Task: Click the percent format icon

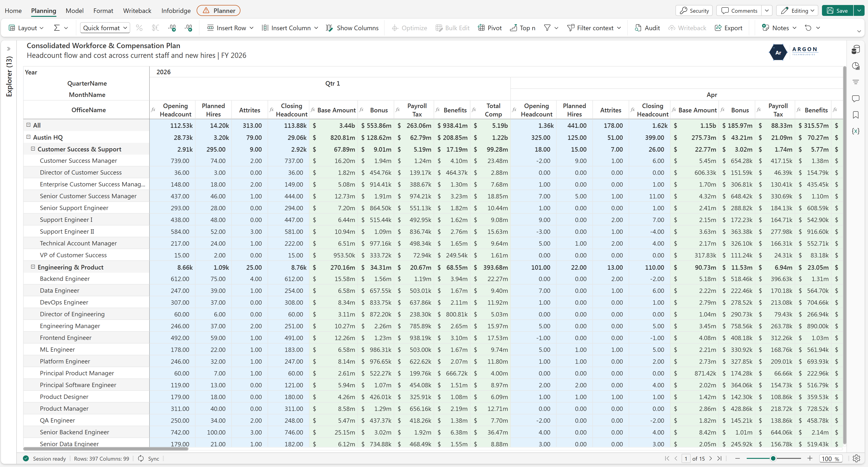Action: (139, 28)
